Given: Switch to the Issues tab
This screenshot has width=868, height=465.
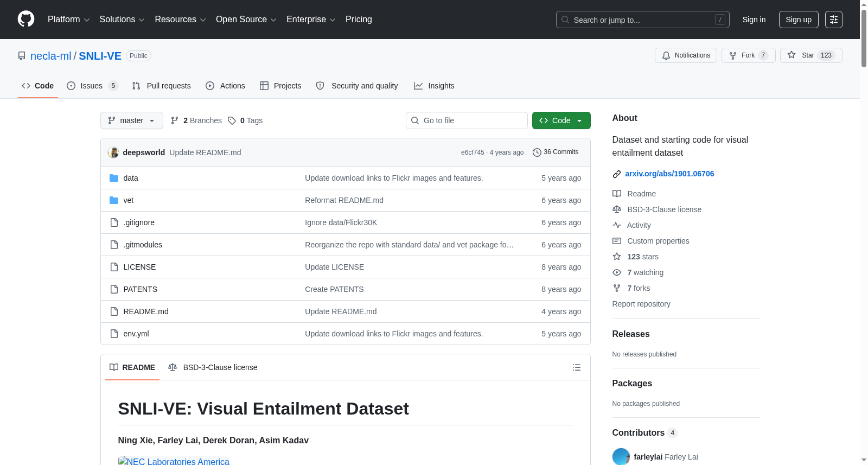Looking at the screenshot, I should [92, 86].
